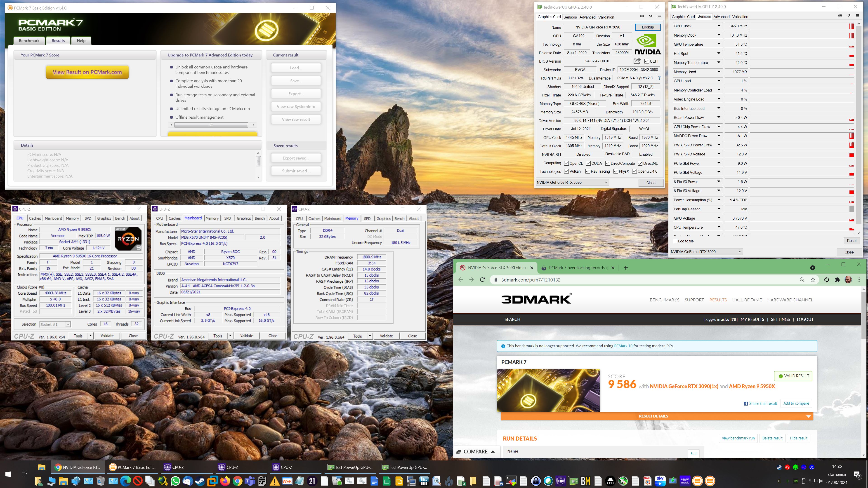Click the Details panel vertical scrollbar thumb
This screenshot has width=868, height=488.
[258, 161]
